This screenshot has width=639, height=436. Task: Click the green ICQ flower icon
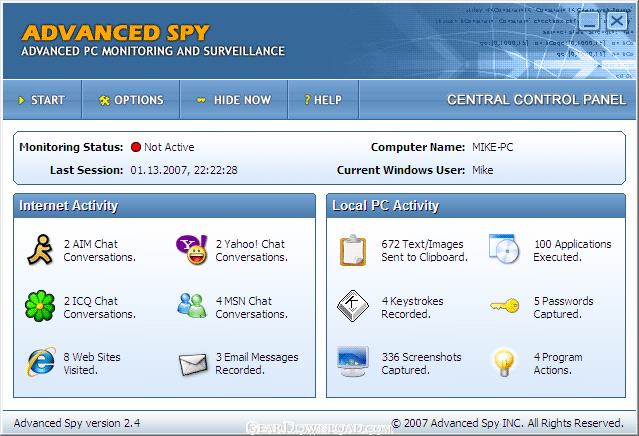(x=40, y=306)
